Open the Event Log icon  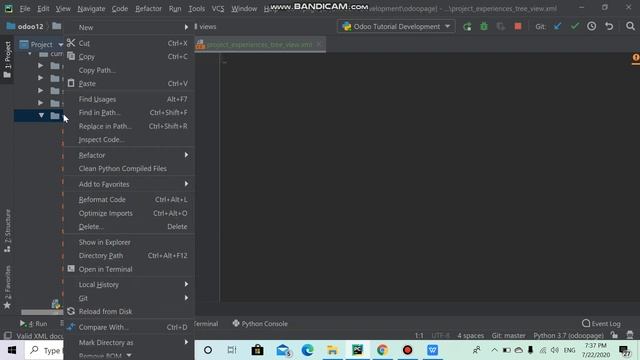586,323
